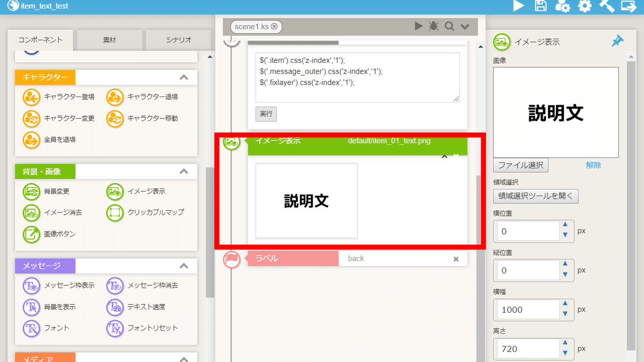Open the settings gear icon
The height and width of the screenshot is (362, 644).
pyautogui.click(x=584, y=6)
